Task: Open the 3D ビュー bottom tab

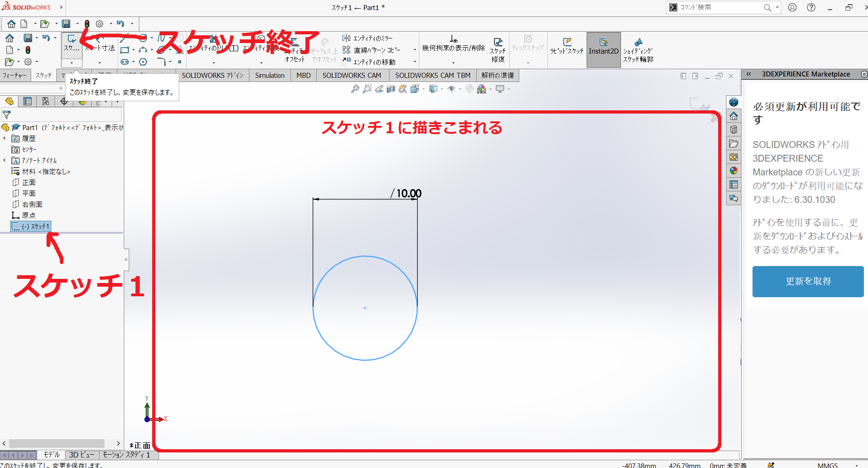Action: (82, 455)
